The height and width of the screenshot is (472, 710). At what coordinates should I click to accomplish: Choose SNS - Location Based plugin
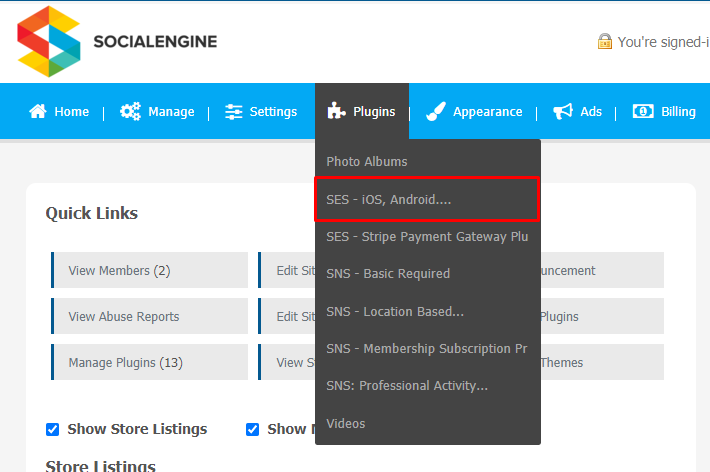(x=428, y=312)
